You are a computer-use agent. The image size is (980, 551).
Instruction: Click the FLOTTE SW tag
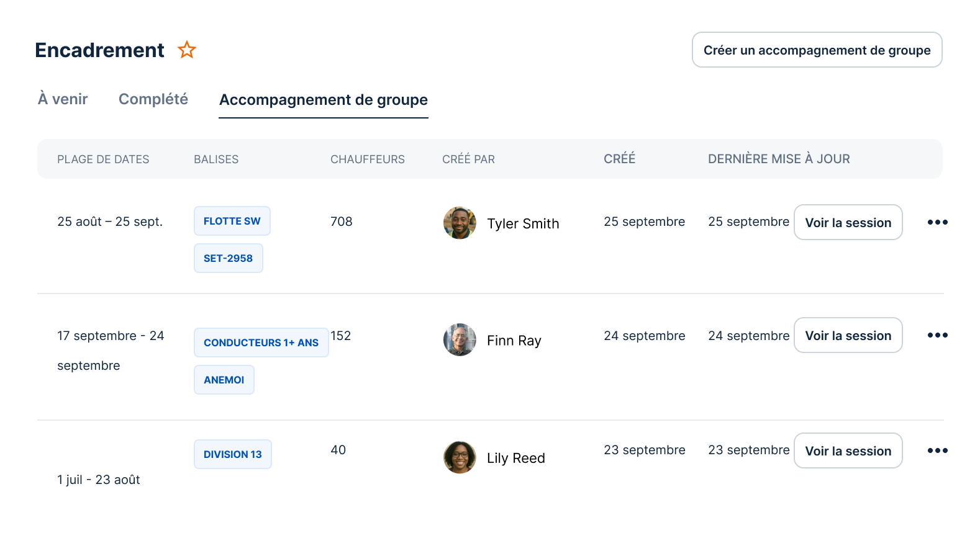(232, 221)
